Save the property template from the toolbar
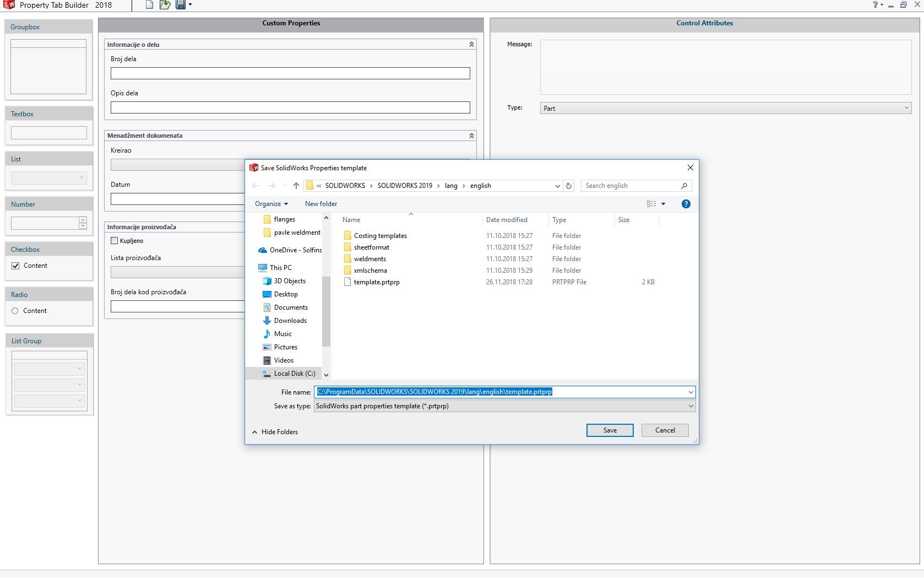924x578 pixels. (180, 5)
